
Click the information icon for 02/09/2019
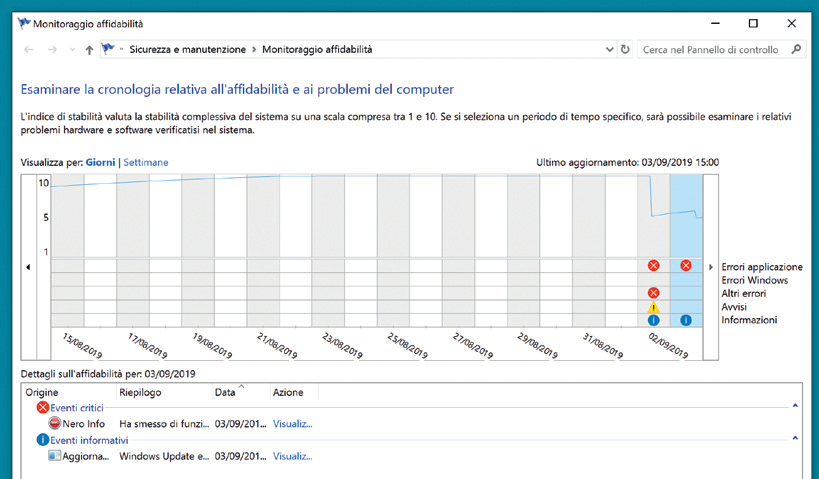coord(653,320)
